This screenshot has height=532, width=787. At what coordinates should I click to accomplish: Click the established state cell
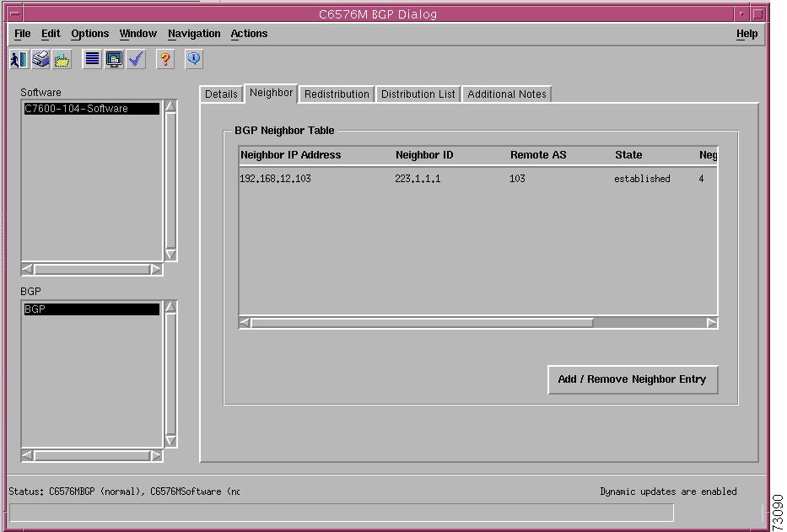pyautogui.click(x=642, y=179)
